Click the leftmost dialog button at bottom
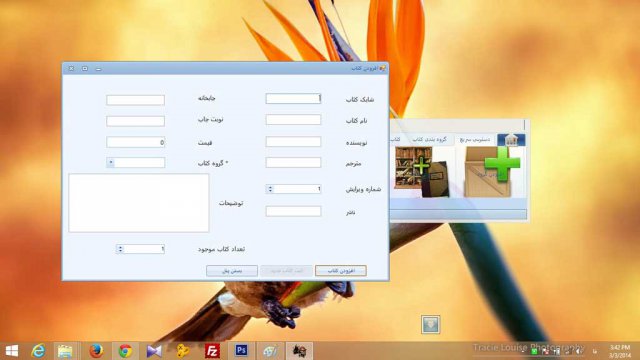This screenshot has width=640, height=360. coord(232,271)
